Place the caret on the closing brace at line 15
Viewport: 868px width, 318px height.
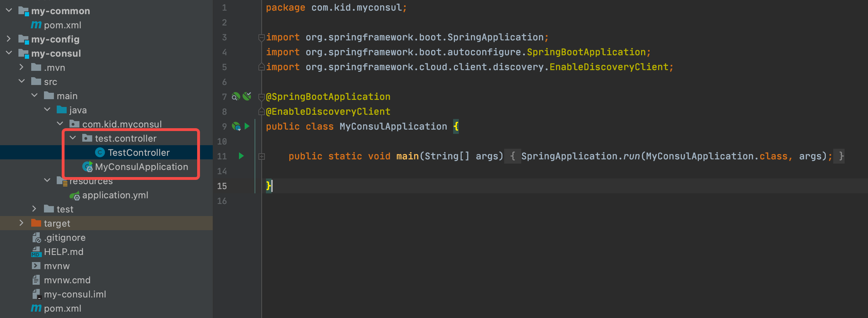click(268, 186)
